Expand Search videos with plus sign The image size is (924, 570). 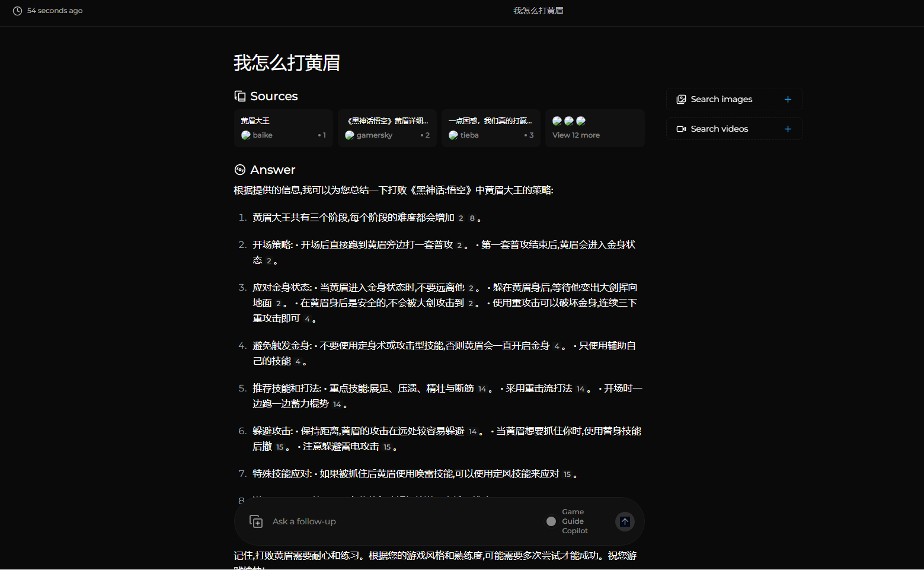[788, 129]
